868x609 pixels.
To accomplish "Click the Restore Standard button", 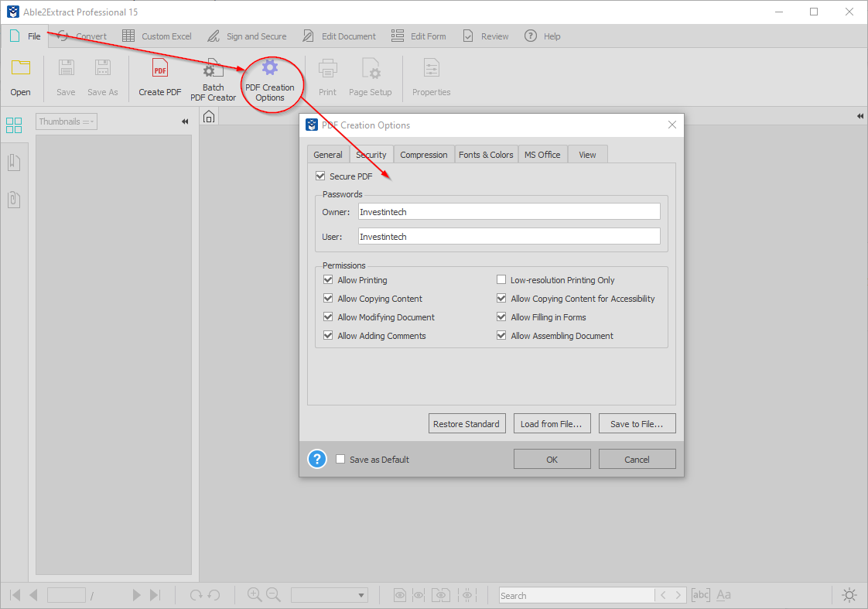I will pos(466,423).
